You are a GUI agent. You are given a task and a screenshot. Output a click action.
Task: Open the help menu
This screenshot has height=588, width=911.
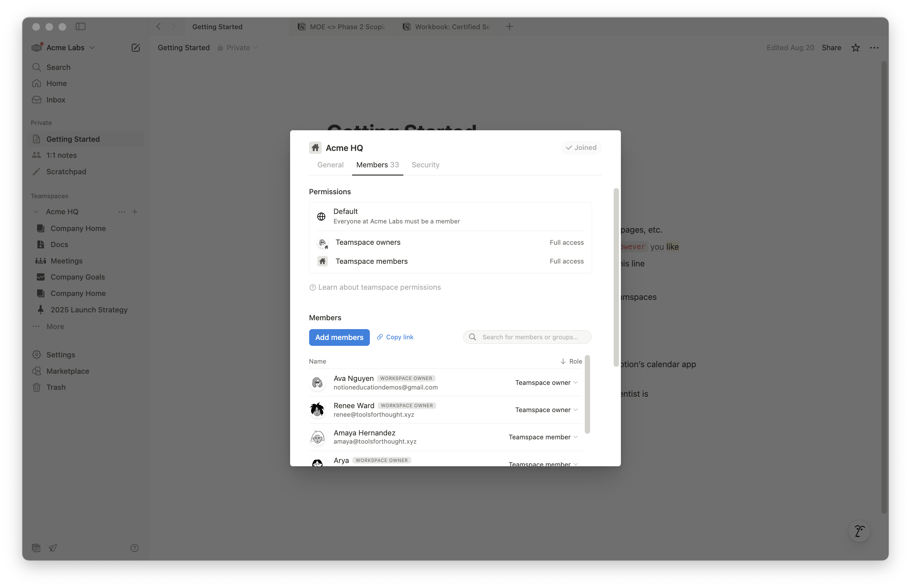click(x=135, y=548)
